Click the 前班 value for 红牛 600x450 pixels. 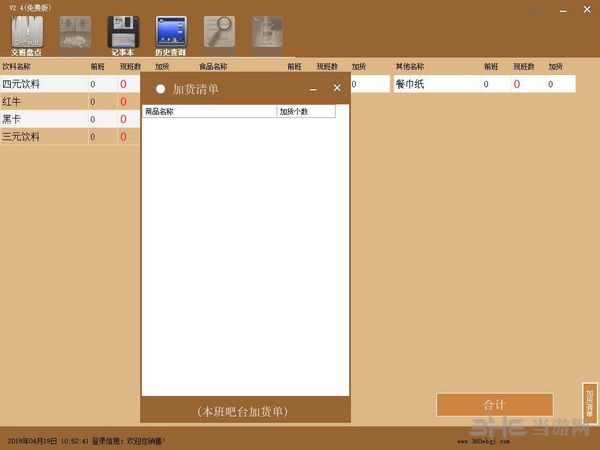pyautogui.click(x=93, y=102)
